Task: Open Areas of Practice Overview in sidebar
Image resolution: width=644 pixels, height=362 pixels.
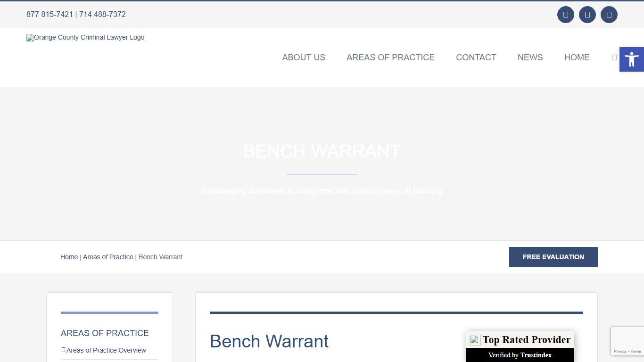Action: [106, 350]
